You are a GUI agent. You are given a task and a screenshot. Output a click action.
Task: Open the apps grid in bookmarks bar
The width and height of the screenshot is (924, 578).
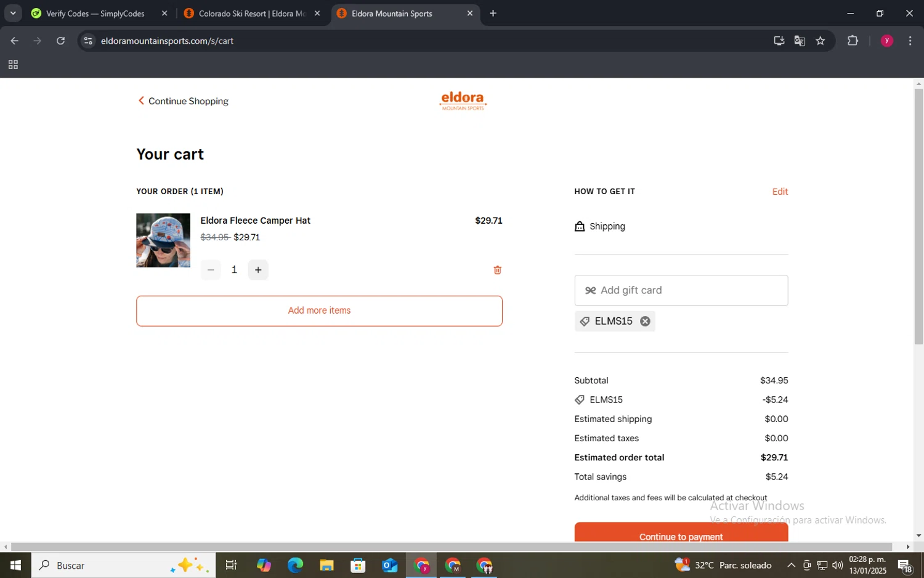tap(13, 65)
